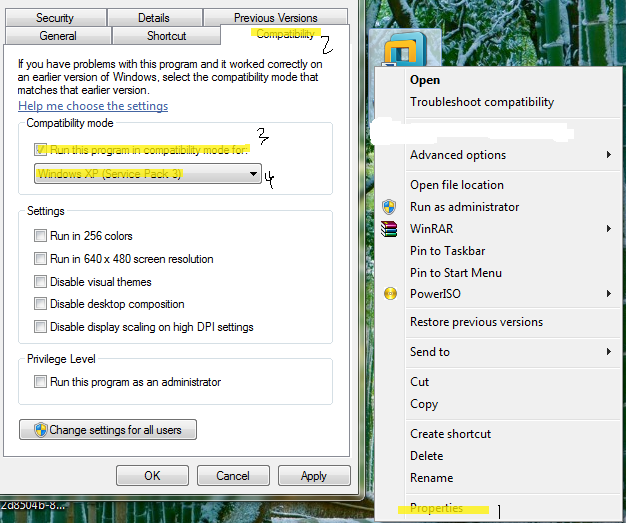626x523 pixels.
Task: Select the Previous Versions tab
Action: click(x=275, y=18)
